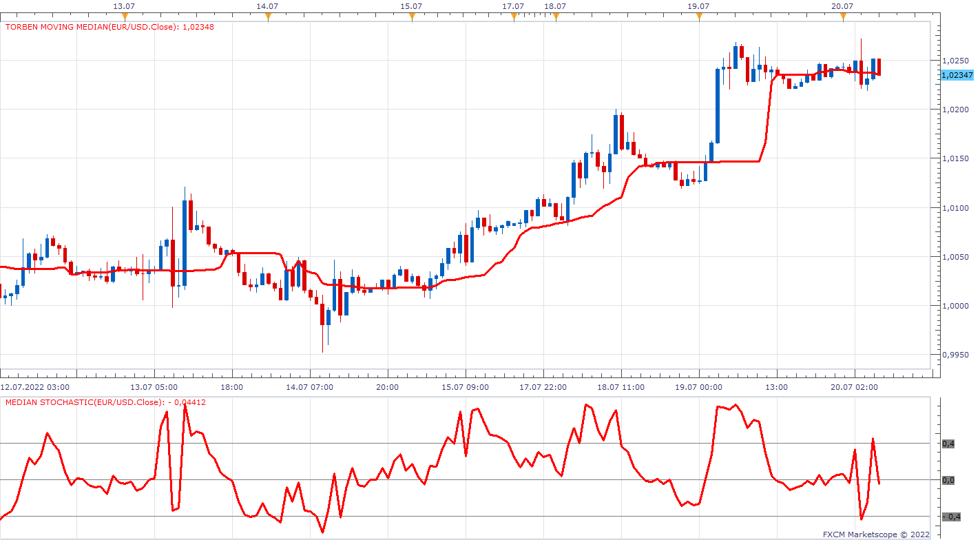Click the 19.07 00:00 time label
Screen dimensions: 980x540
(x=699, y=387)
